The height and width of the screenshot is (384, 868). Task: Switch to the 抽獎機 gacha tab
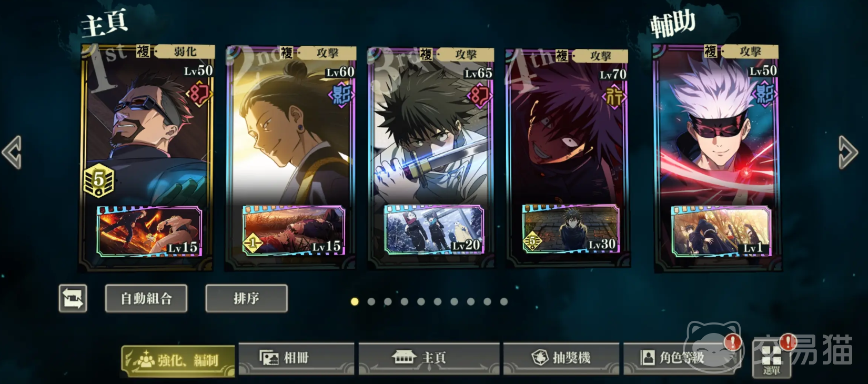(561, 358)
